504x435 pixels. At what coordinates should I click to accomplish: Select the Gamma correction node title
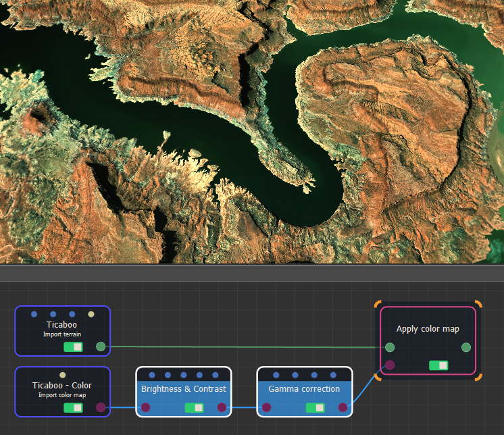304,389
